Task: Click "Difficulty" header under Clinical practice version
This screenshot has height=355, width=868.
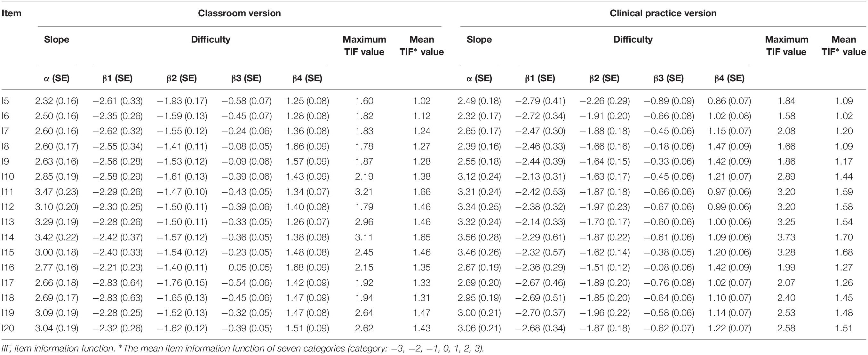Action: tap(633, 39)
